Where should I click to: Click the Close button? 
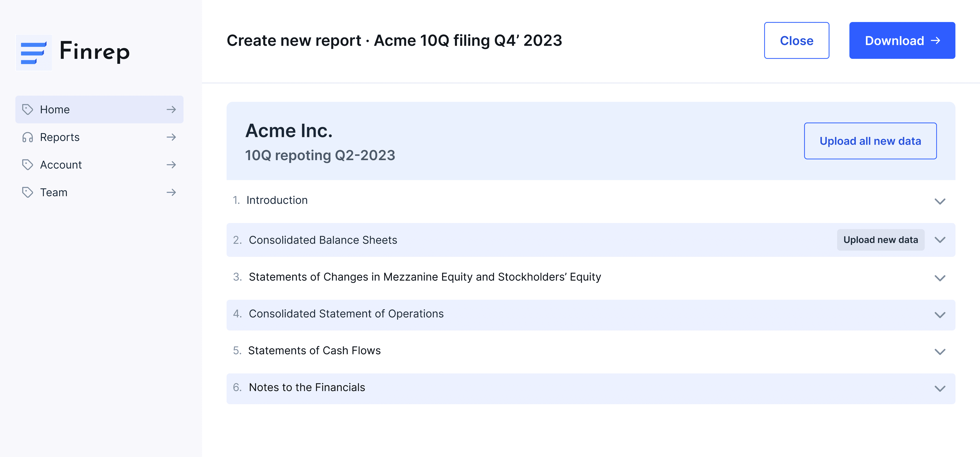(x=796, y=41)
